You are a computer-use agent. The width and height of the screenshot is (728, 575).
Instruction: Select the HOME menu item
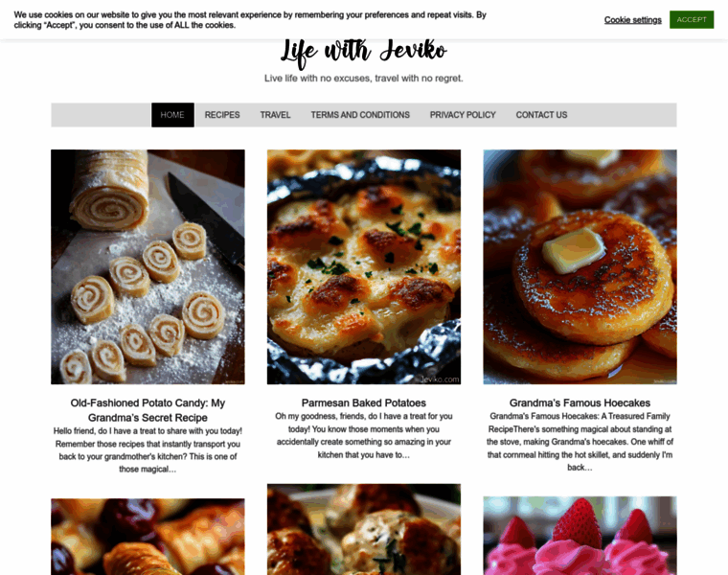(x=172, y=115)
